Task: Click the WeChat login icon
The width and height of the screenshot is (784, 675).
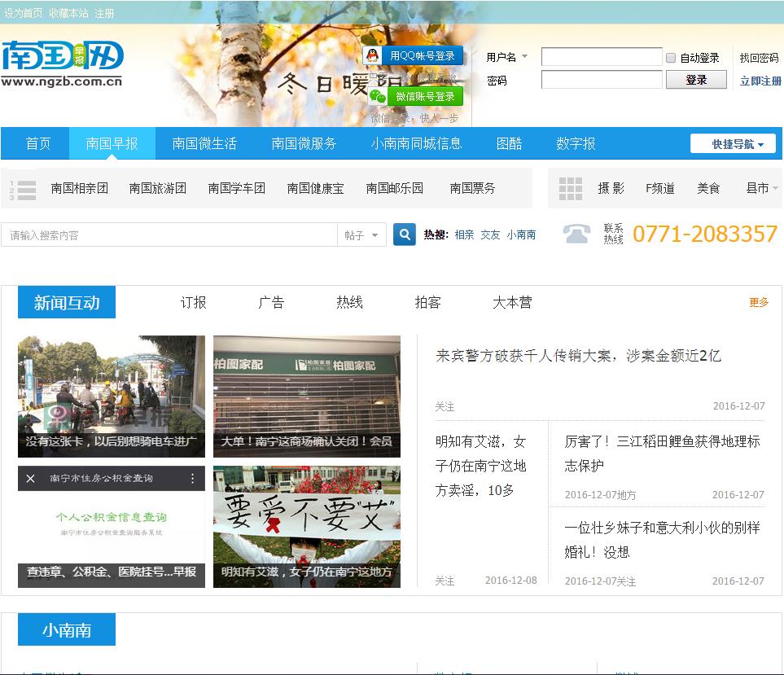Action: point(378,96)
